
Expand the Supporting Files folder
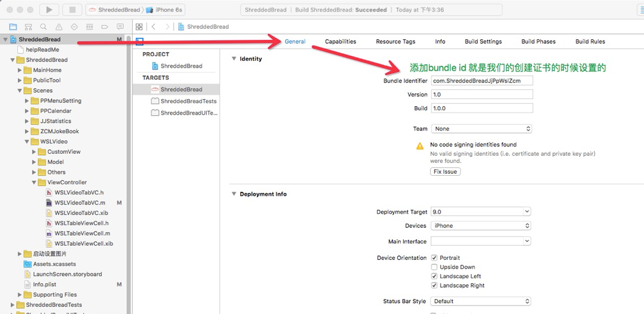coord(20,295)
